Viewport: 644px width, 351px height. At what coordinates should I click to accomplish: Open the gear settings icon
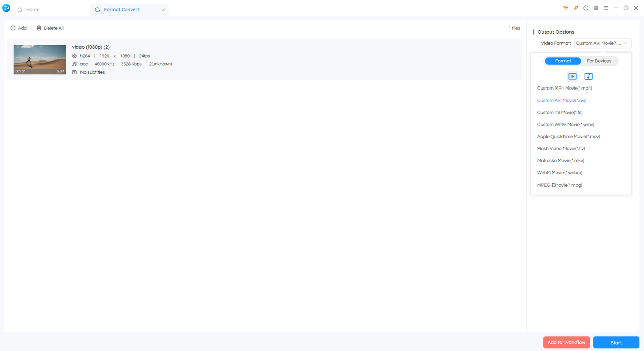[596, 8]
